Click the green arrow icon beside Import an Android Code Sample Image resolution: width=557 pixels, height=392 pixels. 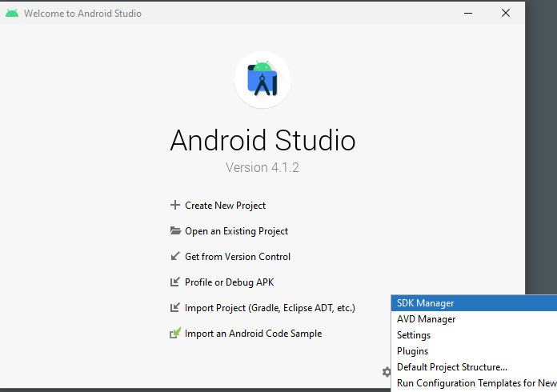point(175,333)
